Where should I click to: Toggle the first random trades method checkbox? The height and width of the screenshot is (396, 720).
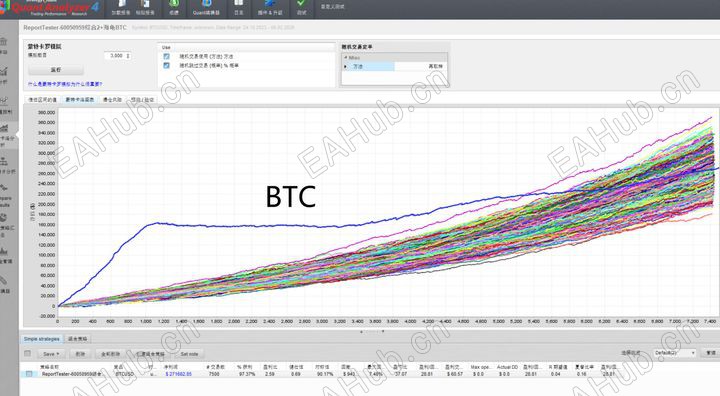pos(166,56)
